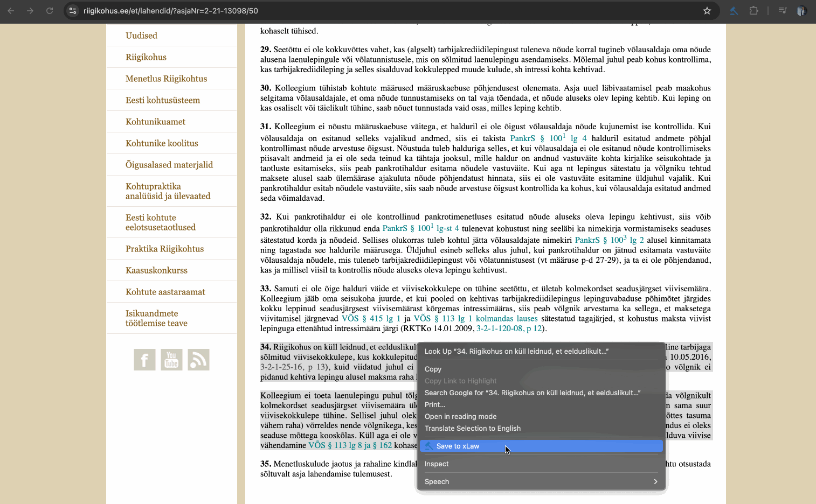Image resolution: width=816 pixels, height=504 pixels.
Task: Open the Kohtunikuamet sidebar link
Action: pyautogui.click(x=155, y=122)
